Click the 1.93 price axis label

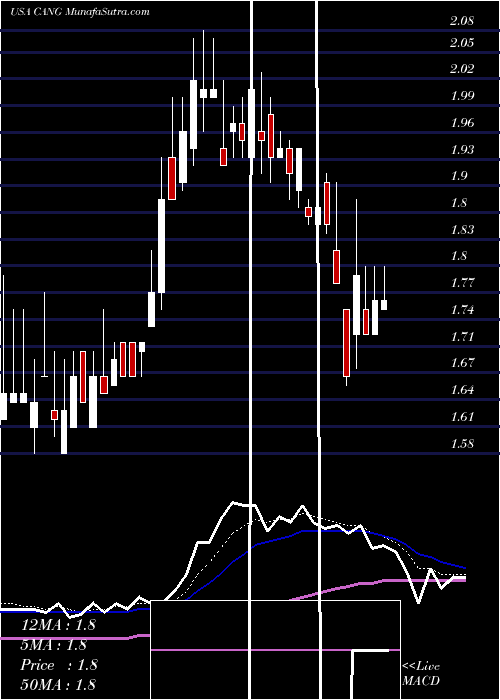(462, 149)
